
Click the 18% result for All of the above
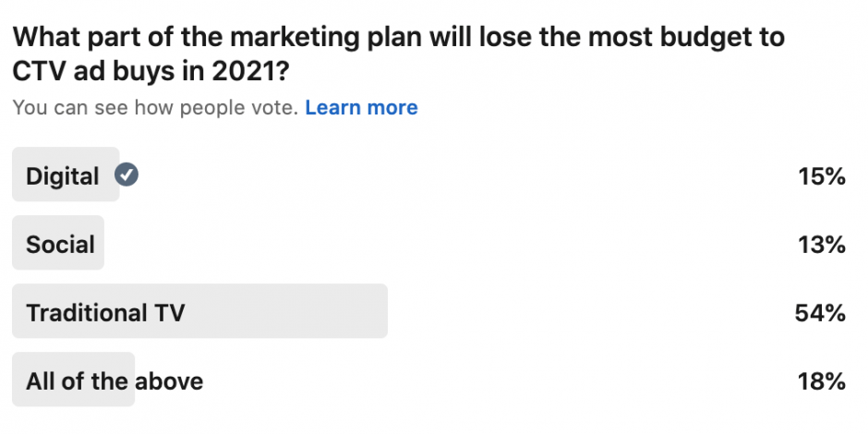822,381
